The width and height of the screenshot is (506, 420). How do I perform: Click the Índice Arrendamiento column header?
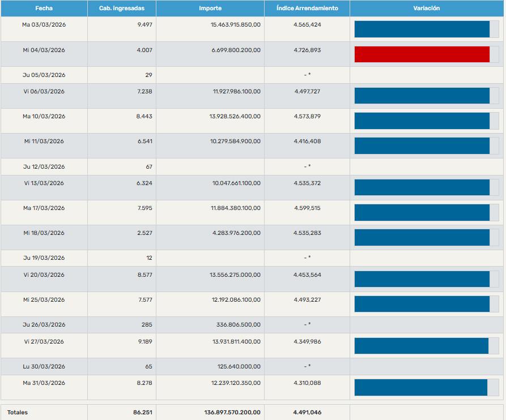(x=307, y=8)
